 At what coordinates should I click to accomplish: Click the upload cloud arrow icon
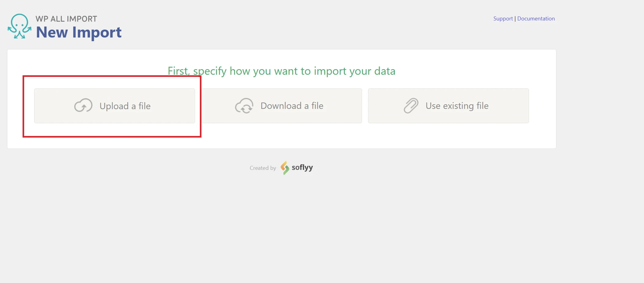tap(83, 106)
